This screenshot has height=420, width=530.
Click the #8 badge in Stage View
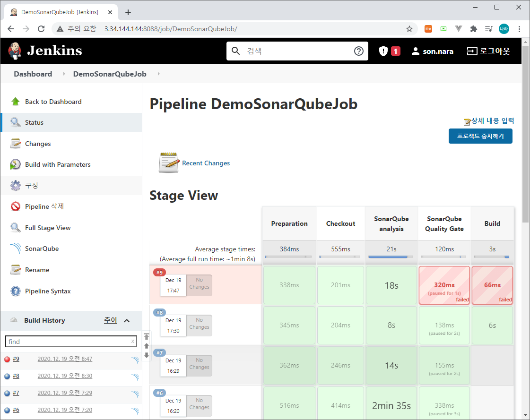coord(159,313)
